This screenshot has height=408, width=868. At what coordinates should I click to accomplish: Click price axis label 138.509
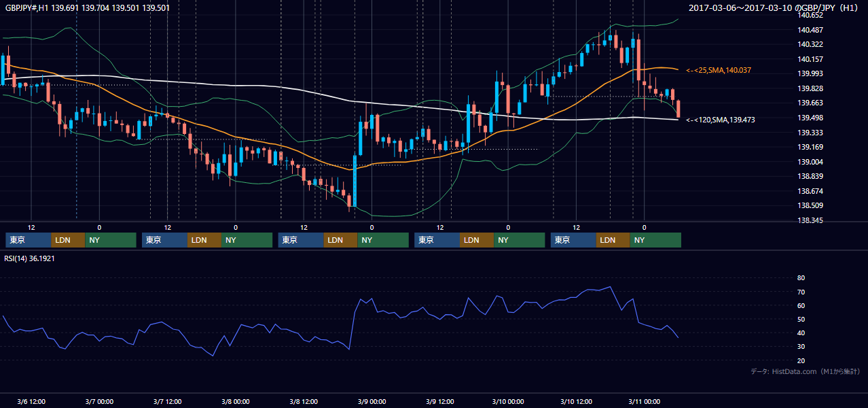810,205
